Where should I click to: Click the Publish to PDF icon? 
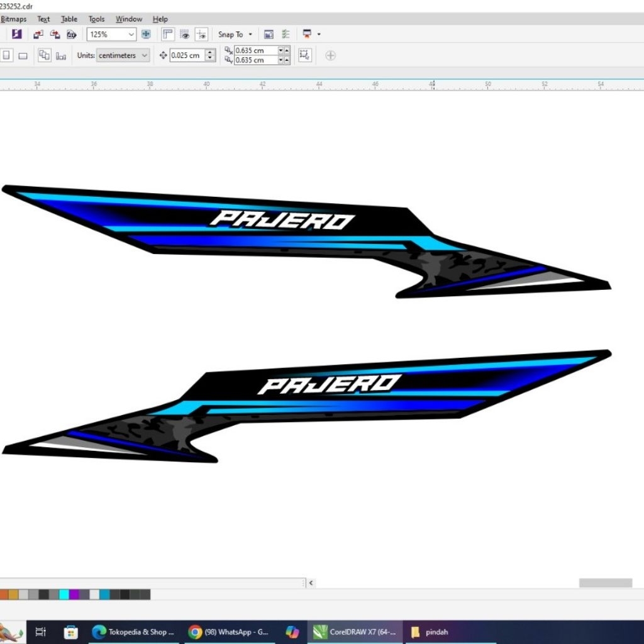pos(72,35)
